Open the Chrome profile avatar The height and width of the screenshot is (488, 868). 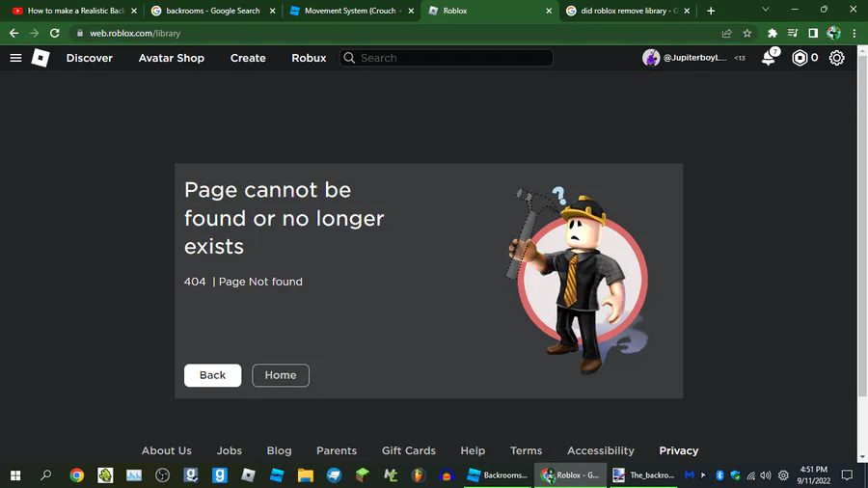pos(833,33)
